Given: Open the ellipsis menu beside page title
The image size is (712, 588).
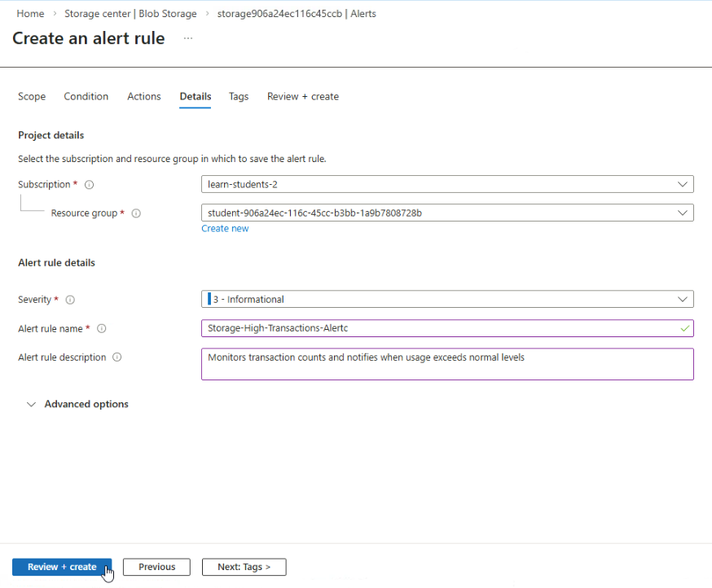Looking at the screenshot, I should (x=188, y=38).
